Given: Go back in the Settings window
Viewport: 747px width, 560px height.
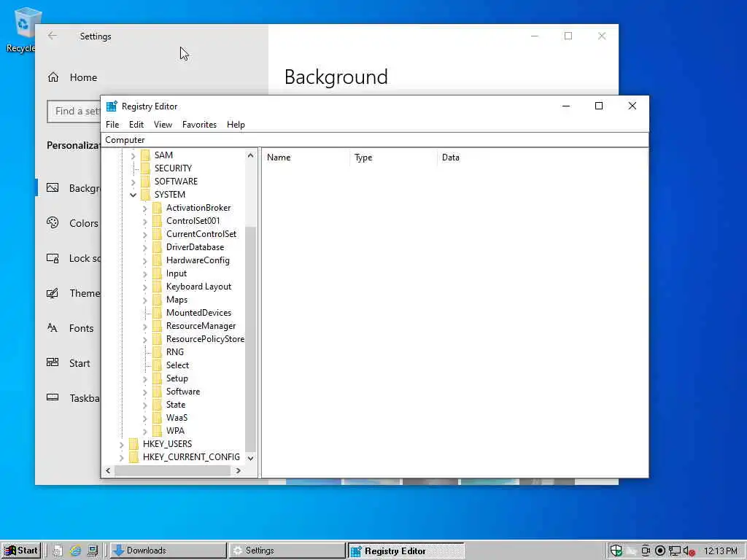Looking at the screenshot, I should click(x=53, y=36).
